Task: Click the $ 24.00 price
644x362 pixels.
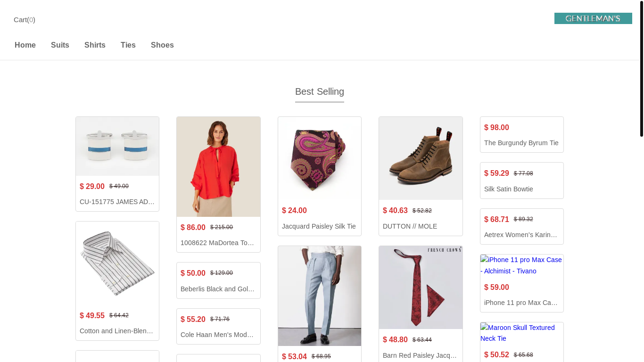Action: point(294,211)
